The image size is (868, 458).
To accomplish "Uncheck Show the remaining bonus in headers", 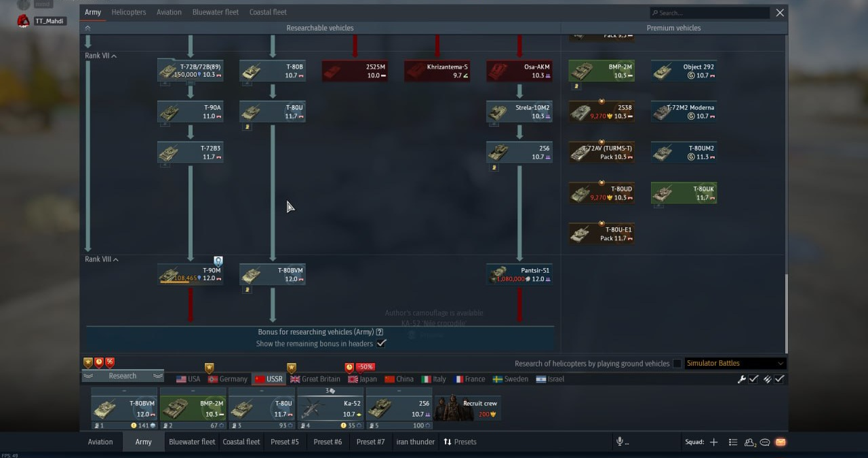I will coord(382,343).
